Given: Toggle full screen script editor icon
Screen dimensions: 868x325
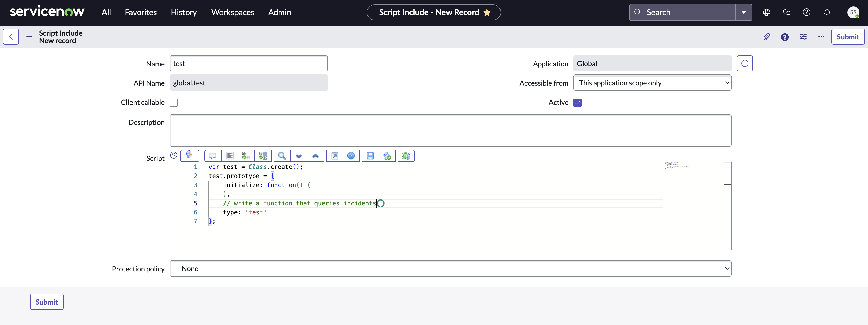Looking at the screenshot, I should click(335, 156).
